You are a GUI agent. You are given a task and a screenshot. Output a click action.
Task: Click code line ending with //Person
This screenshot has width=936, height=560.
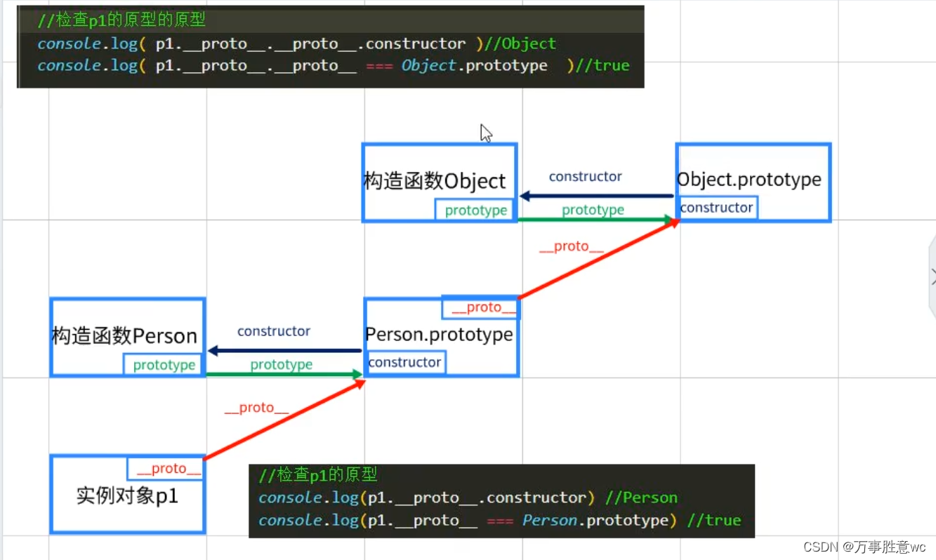(468, 498)
